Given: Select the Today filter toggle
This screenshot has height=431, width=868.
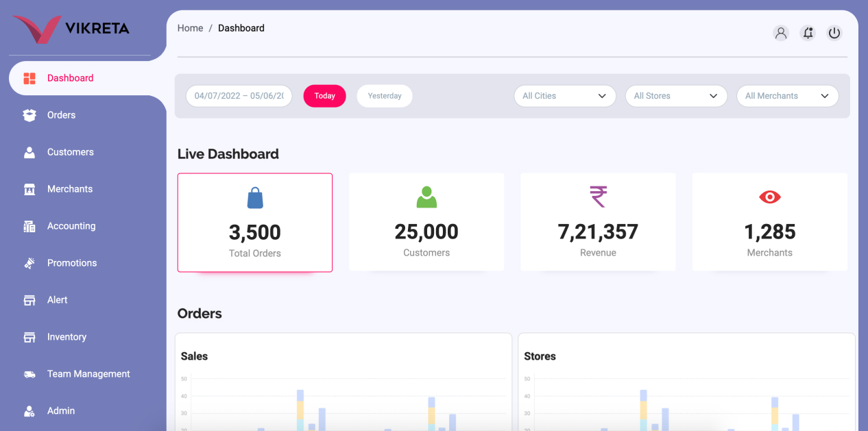Looking at the screenshot, I should [x=324, y=96].
